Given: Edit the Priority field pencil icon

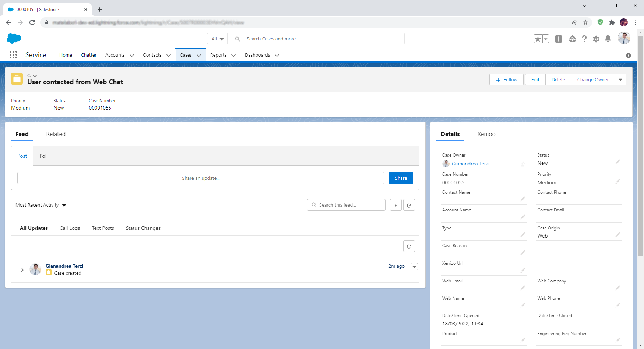Looking at the screenshot, I should pyautogui.click(x=618, y=181).
